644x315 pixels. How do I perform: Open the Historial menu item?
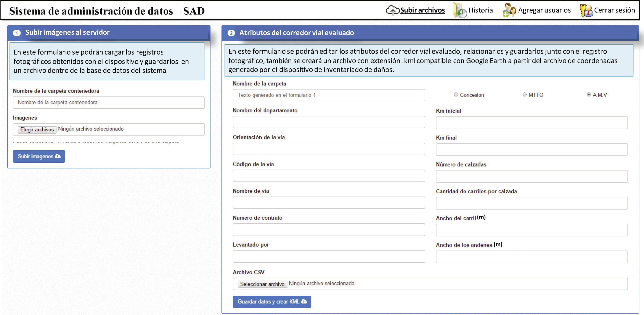click(x=481, y=10)
